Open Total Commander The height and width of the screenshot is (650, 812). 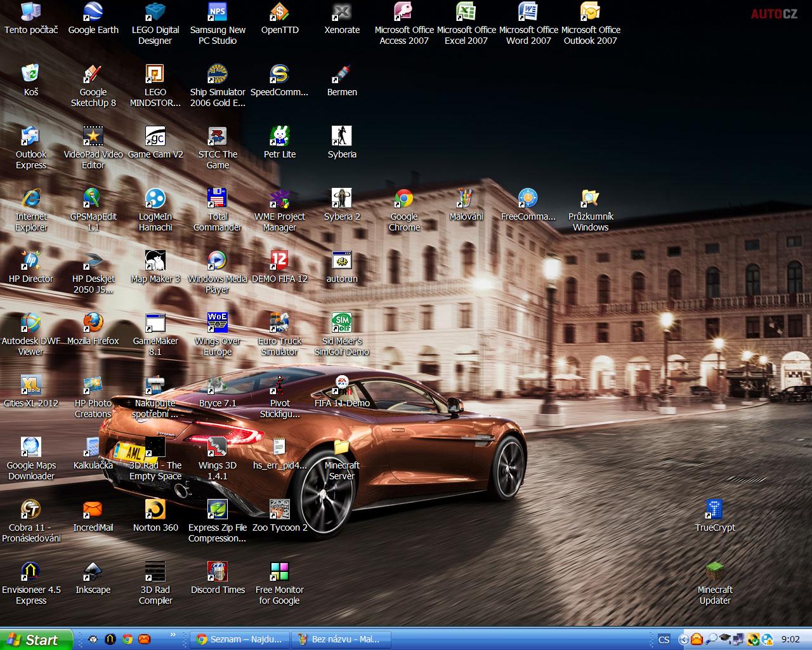click(x=218, y=198)
